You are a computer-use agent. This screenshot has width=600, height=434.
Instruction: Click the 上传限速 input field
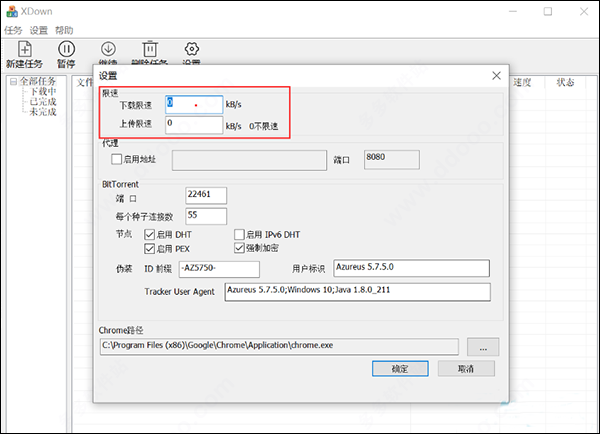[x=194, y=125]
